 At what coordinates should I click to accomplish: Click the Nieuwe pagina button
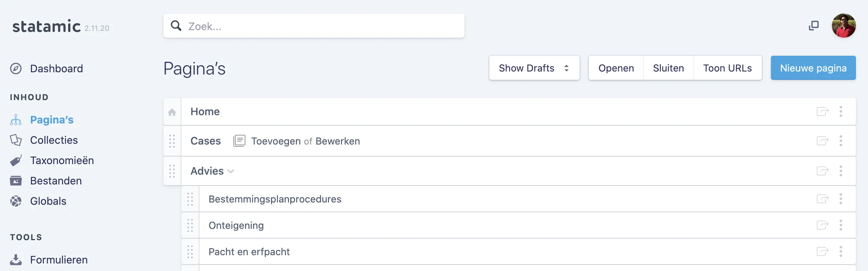coord(813,68)
